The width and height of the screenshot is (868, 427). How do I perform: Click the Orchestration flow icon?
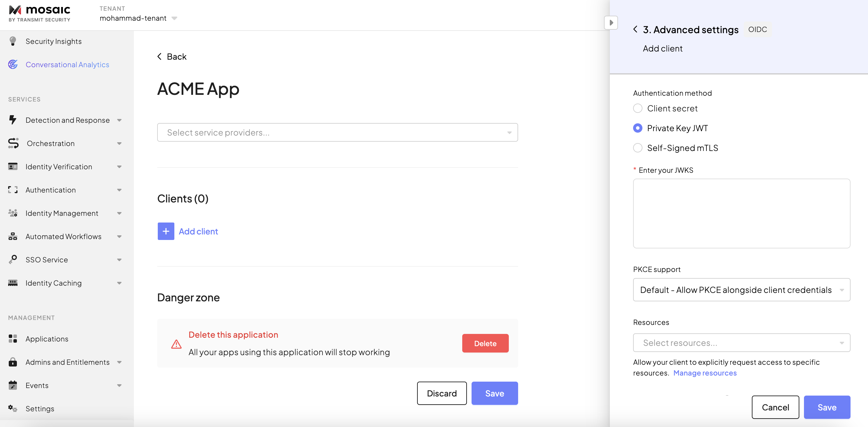coord(13,143)
